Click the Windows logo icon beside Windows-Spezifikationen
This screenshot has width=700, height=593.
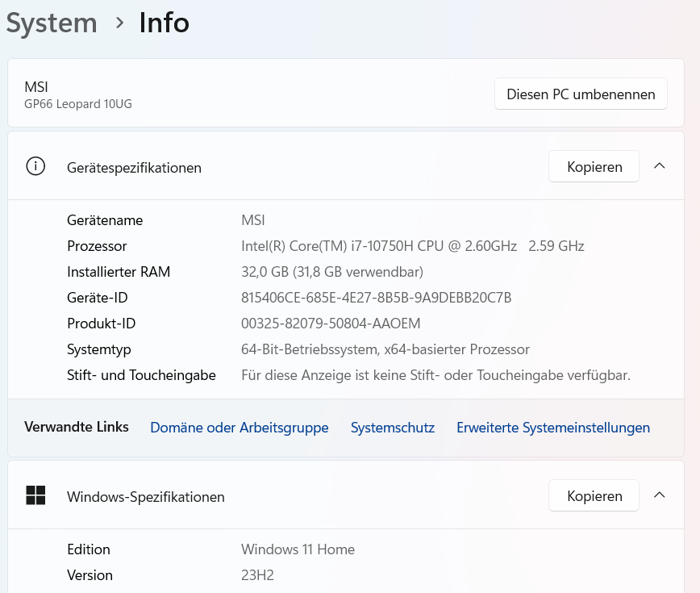point(35,495)
